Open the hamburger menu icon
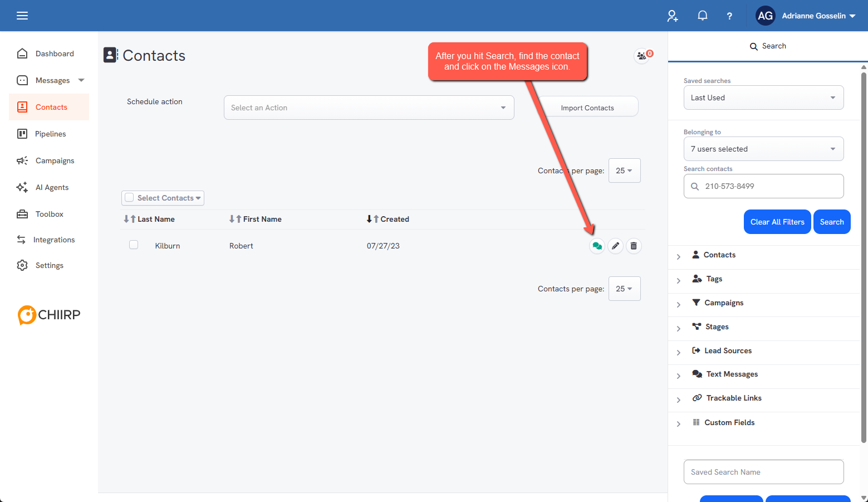This screenshot has height=502, width=868. pos(22,16)
